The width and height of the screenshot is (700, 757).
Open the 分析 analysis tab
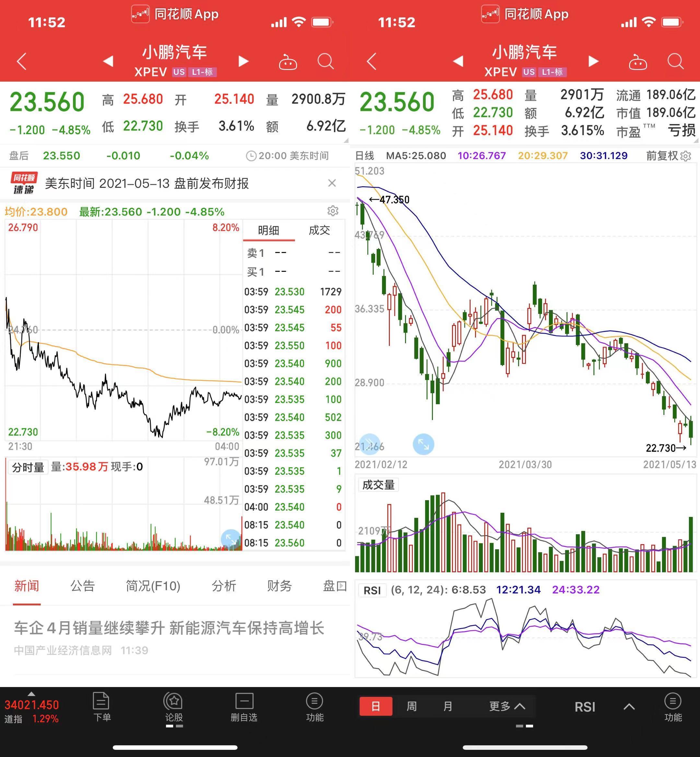click(x=224, y=586)
